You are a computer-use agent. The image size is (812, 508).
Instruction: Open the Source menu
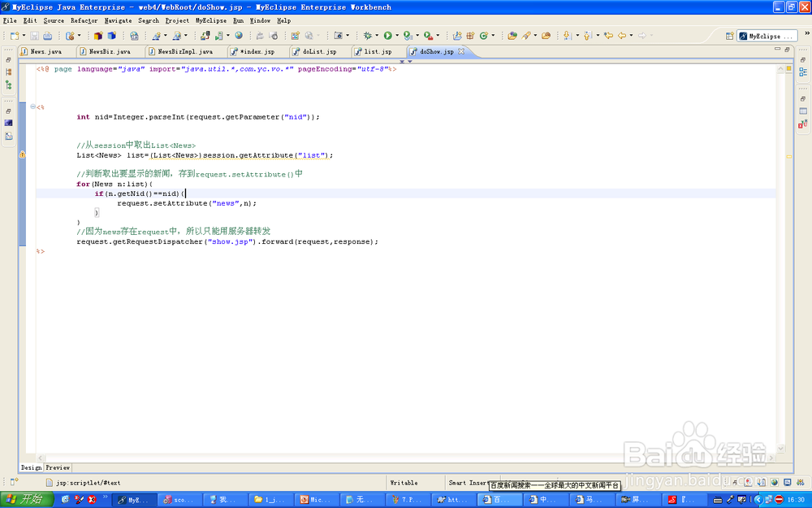tap(54, 21)
